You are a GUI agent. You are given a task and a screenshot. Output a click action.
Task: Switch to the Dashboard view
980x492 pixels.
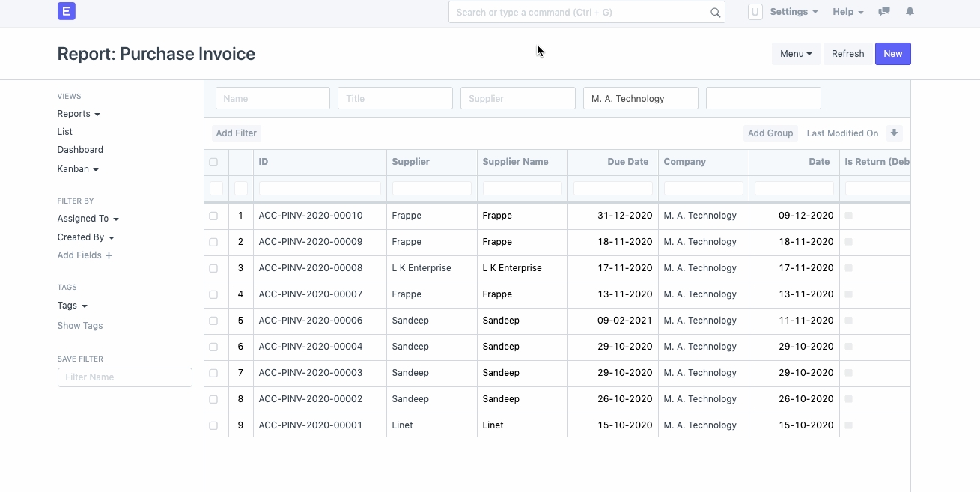(x=80, y=150)
